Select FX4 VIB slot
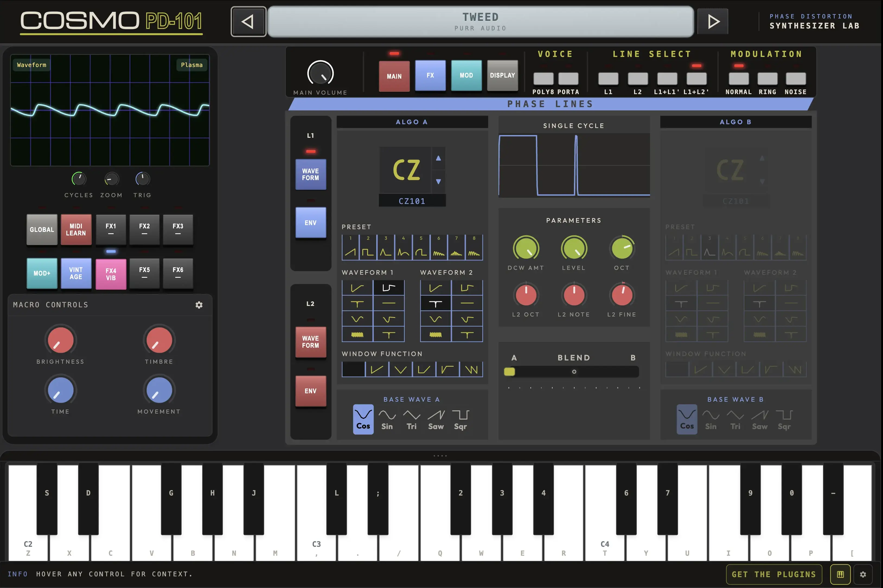This screenshot has width=883, height=588. pos(111,274)
